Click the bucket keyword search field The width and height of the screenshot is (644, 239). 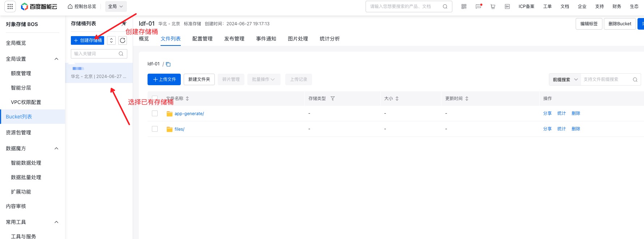click(95, 54)
